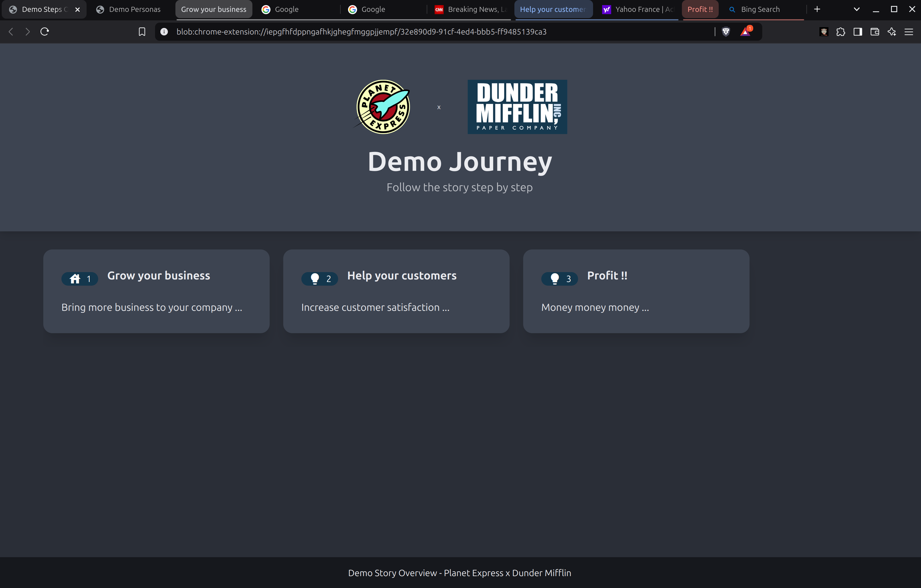Open the extensions puzzle icon
The image size is (921, 588).
[841, 32]
